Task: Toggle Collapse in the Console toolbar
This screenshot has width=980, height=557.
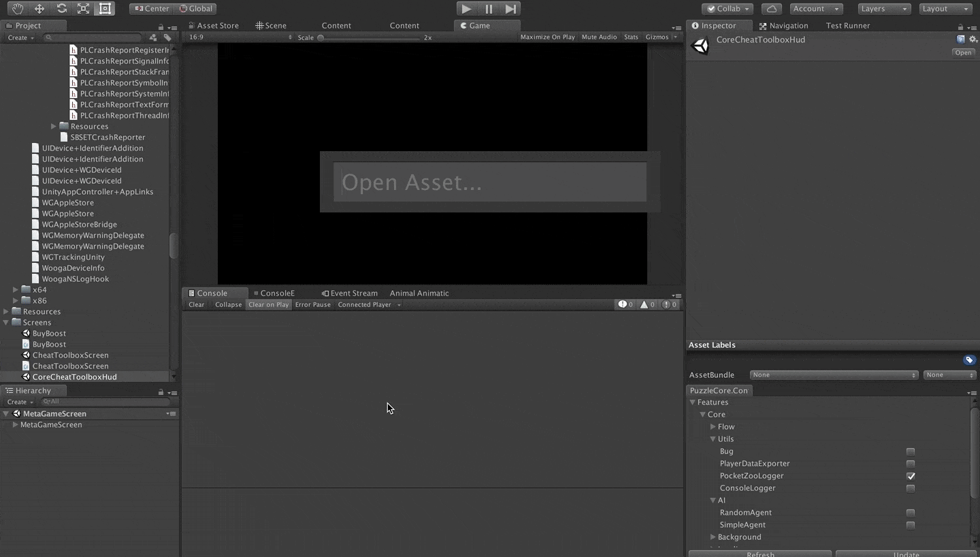Action: (x=228, y=304)
